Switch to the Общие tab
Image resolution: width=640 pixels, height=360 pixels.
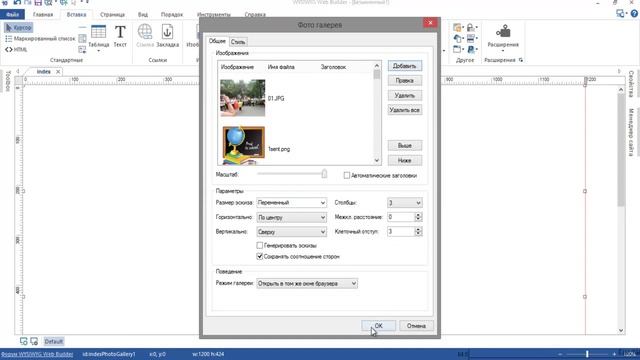(217, 41)
